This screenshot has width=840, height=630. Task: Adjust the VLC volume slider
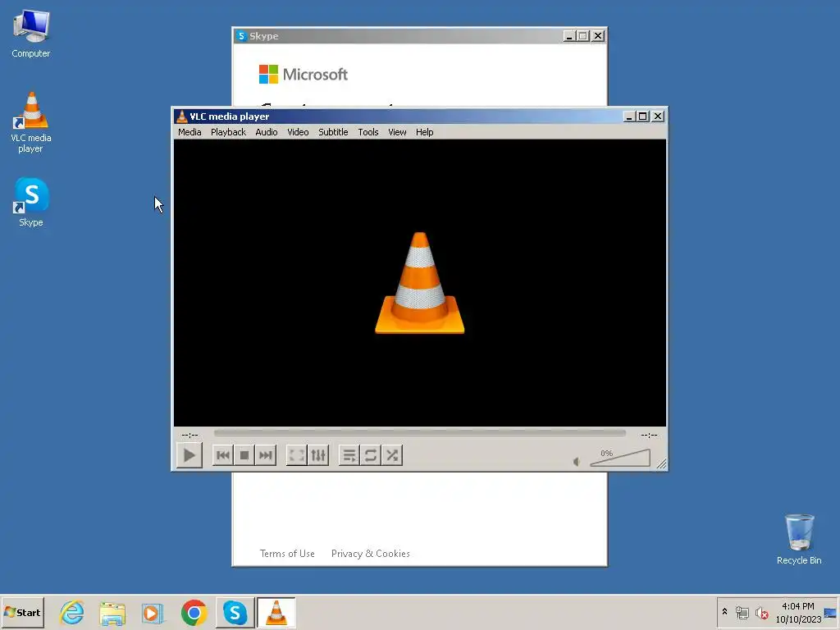coord(620,458)
